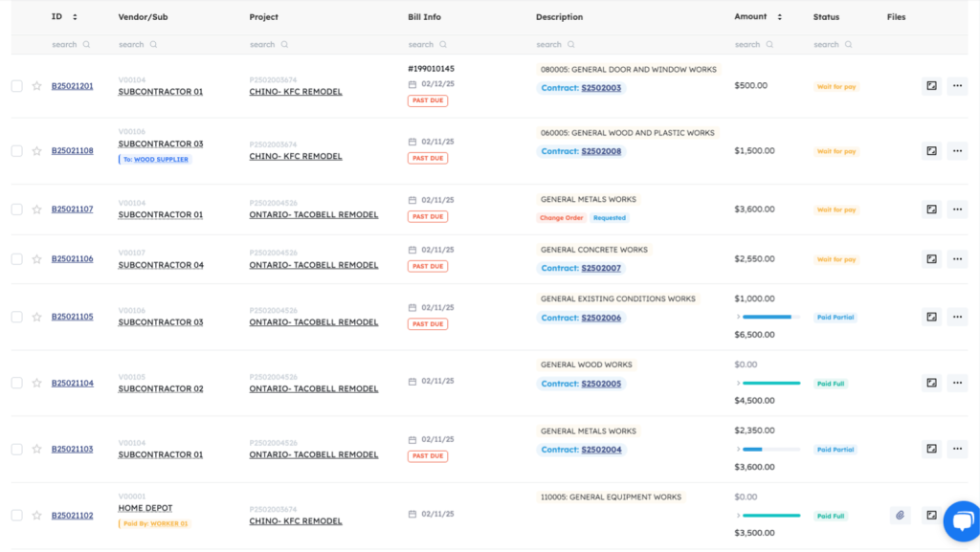Sort by Amount column arrows
Screen dimensions: 980x552
click(x=779, y=17)
